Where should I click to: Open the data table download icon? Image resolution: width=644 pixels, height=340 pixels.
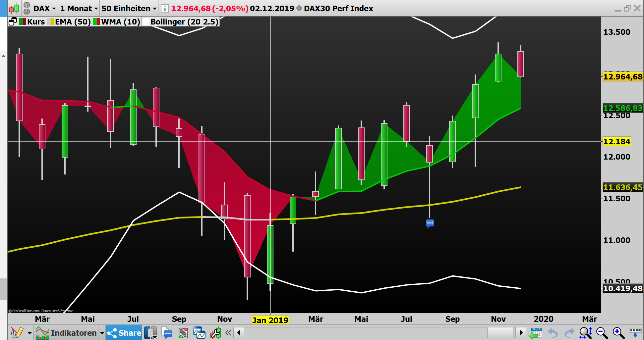(x=635, y=332)
